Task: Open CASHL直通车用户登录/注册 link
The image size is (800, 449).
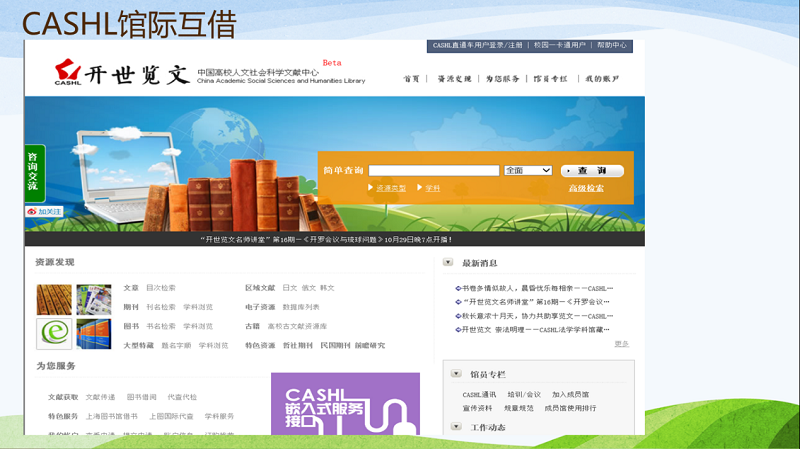Action: coord(478,45)
